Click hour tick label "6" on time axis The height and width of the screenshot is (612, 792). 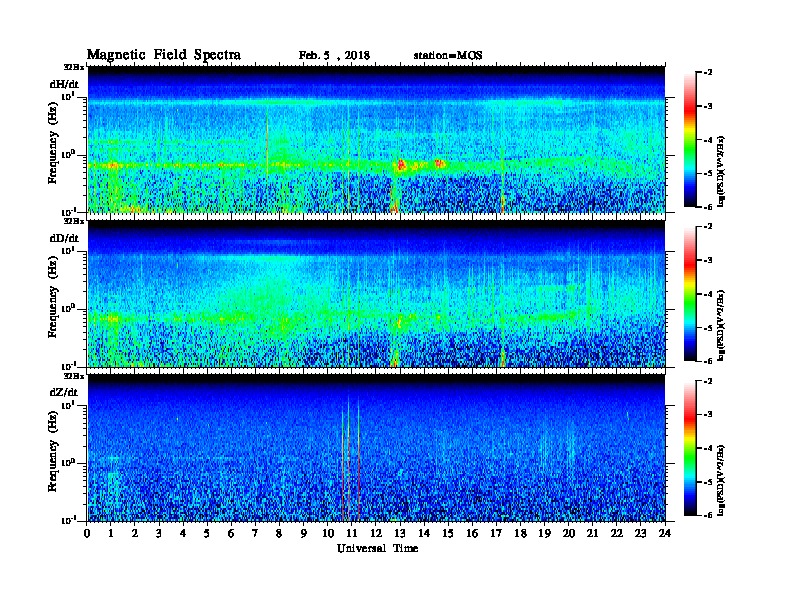pyautogui.click(x=231, y=533)
